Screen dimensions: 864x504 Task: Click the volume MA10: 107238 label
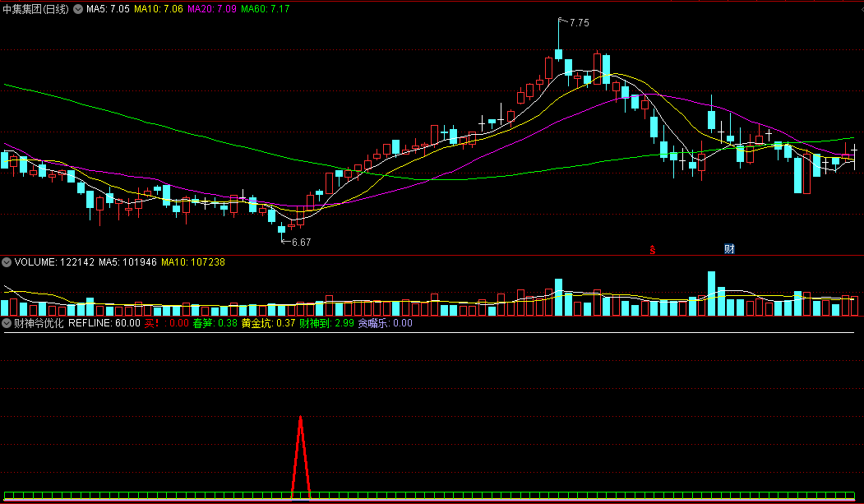193,262
